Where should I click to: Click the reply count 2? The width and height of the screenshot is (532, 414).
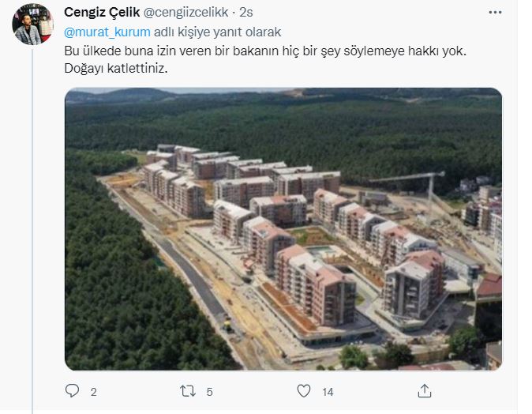tap(94, 392)
